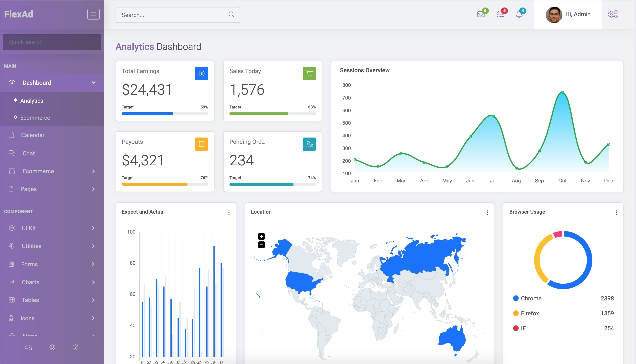Zoom out the Location map
The width and height of the screenshot is (636, 364).
pyautogui.click(x=261, y=245)
